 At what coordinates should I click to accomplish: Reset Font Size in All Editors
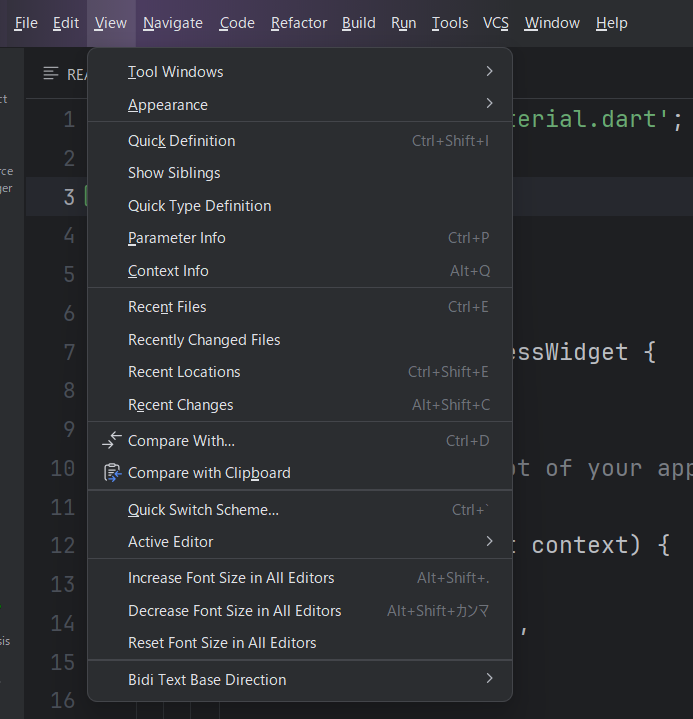[x=222, y=643]
